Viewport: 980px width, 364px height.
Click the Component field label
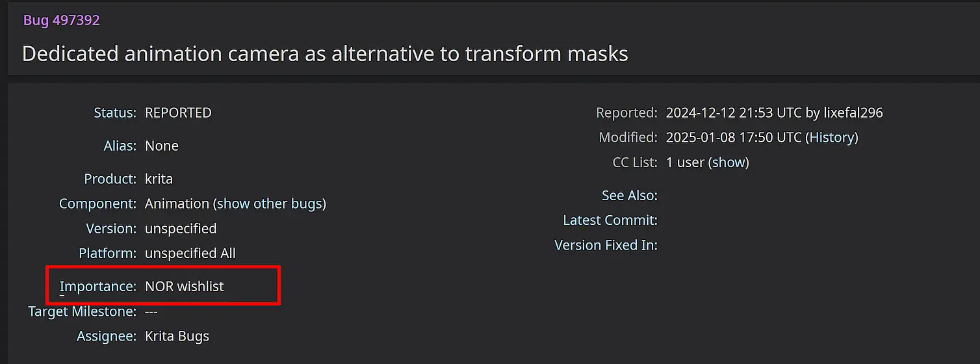pos(97,204)
